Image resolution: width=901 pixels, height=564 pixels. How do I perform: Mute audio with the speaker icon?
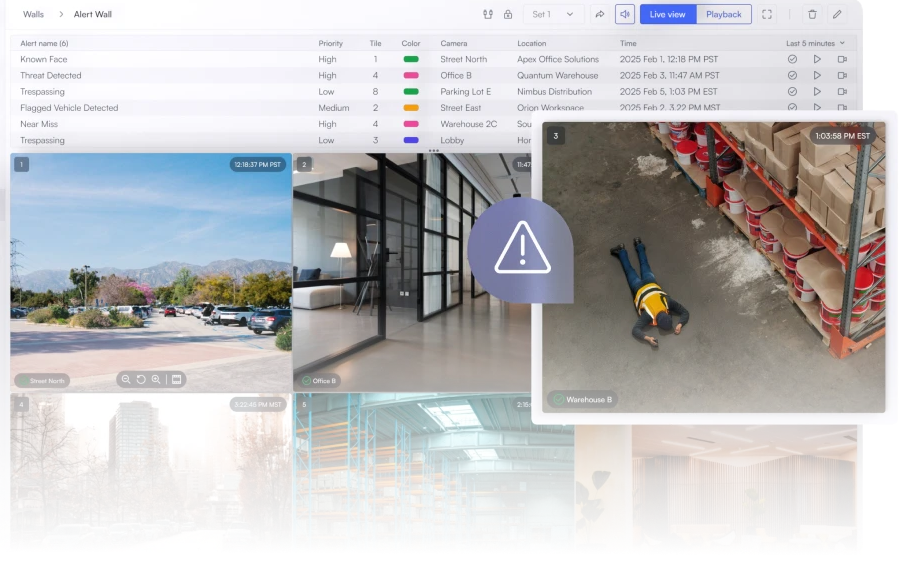(x=625, y=14)
